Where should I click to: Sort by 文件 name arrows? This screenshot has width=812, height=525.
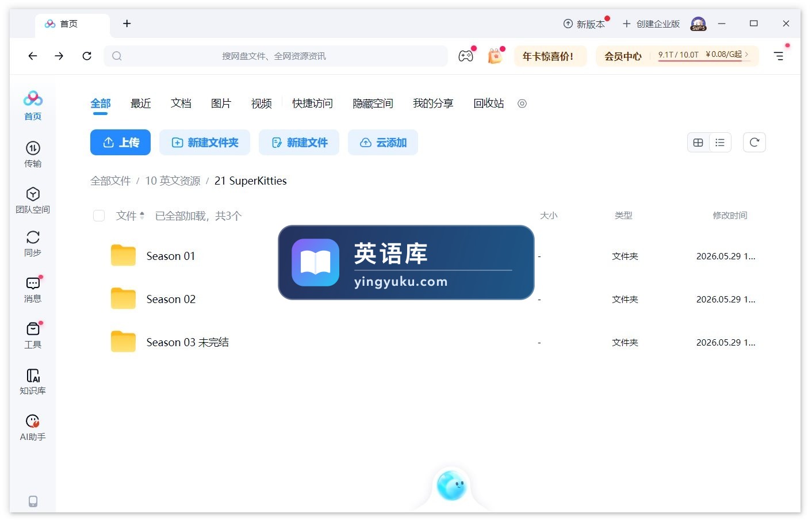point(142,216)
